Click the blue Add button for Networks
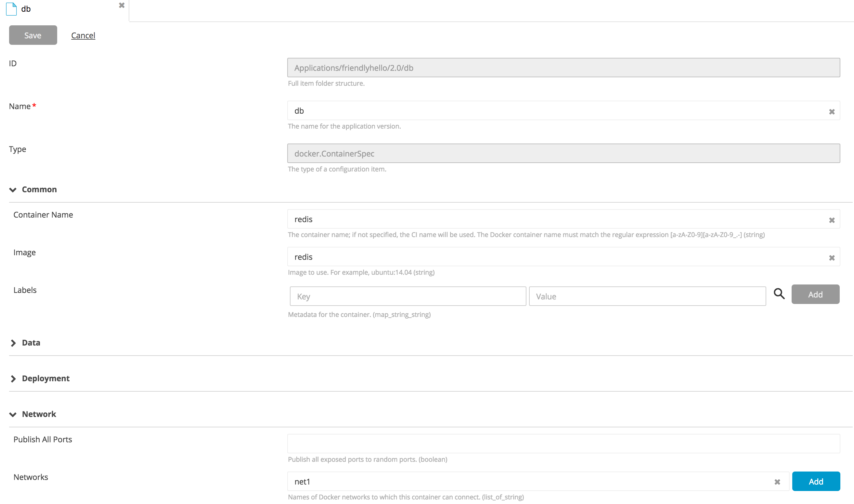854x504 pixels. coord(816,481)
